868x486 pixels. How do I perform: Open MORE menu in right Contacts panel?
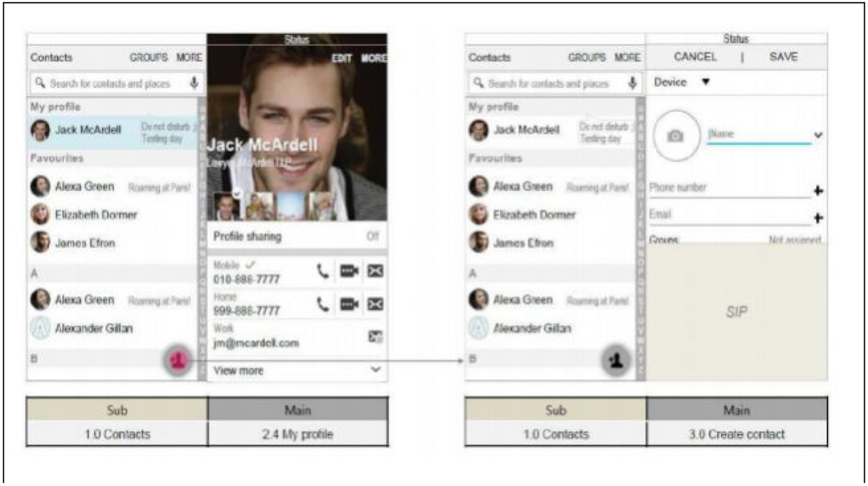click(627, 57)
